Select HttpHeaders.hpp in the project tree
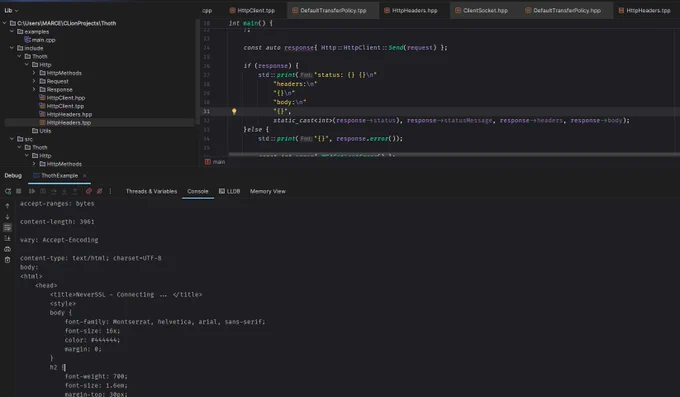 coord(69,115)
